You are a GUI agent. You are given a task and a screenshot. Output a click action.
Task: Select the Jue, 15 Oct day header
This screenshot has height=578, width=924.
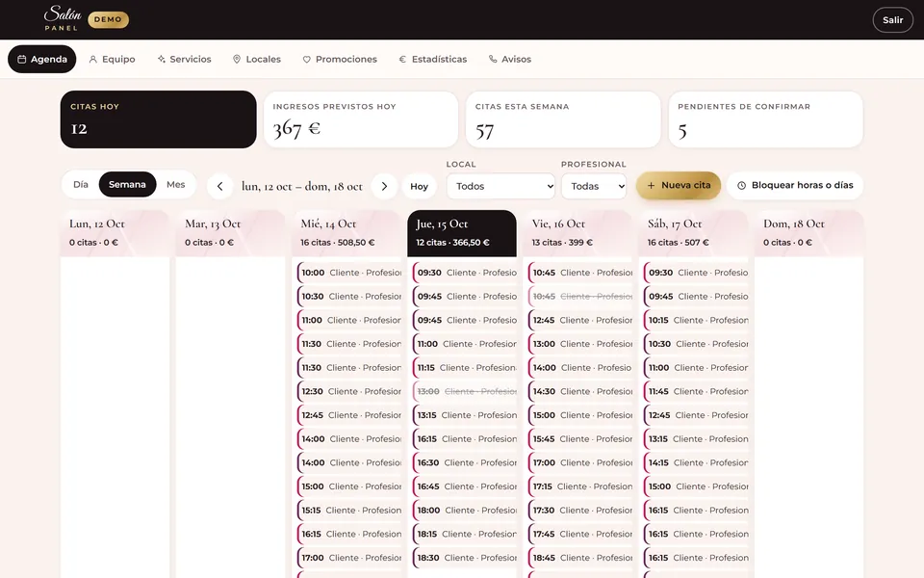coord(462,233)
